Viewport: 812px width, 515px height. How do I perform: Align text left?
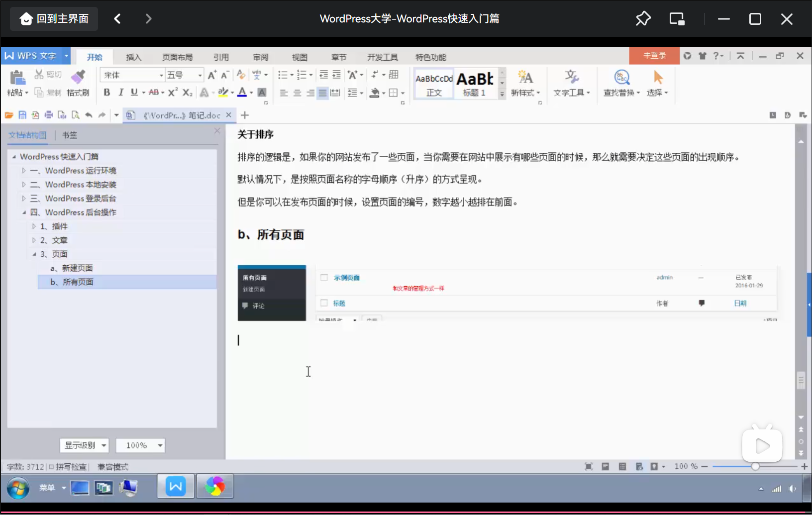[284, 93]
